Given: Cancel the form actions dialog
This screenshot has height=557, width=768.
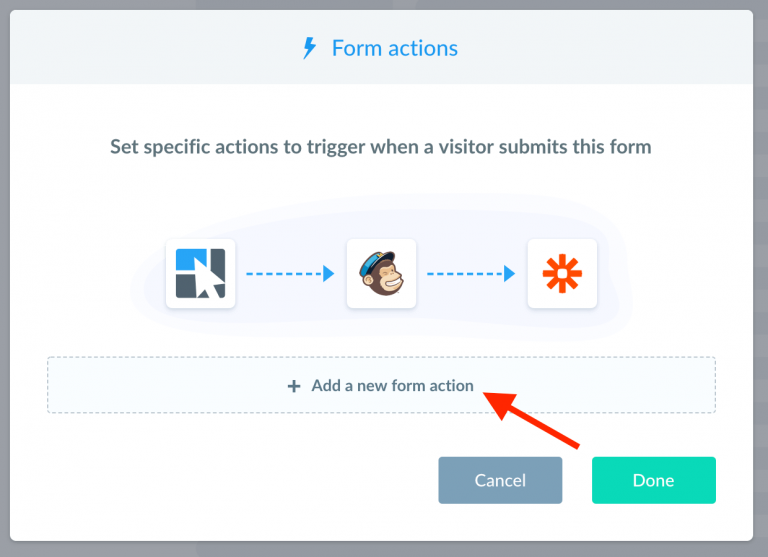Looking at the screenshot, I should click(x=500, y=480).
